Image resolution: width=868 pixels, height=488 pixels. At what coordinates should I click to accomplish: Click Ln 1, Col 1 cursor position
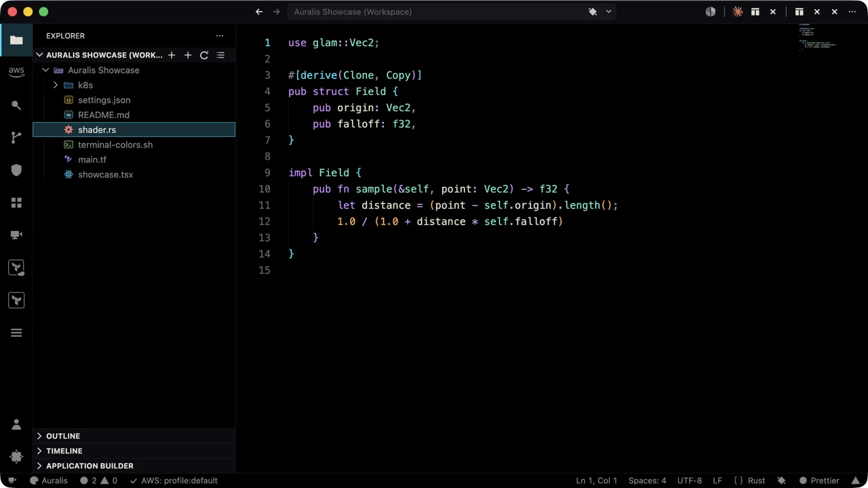click(597, 481)
